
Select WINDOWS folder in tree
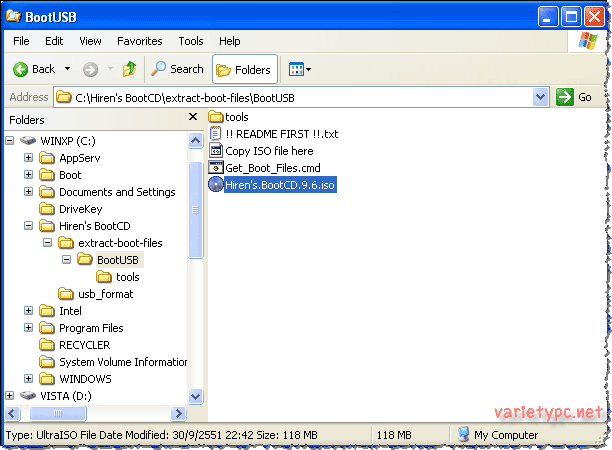(85, 379)
